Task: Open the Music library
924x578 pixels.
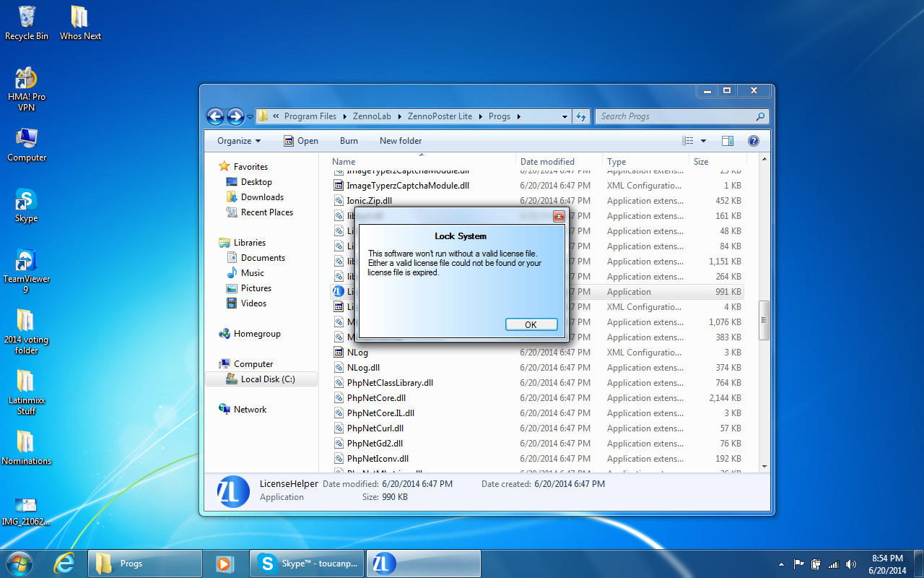Action: tap(252, 273)
